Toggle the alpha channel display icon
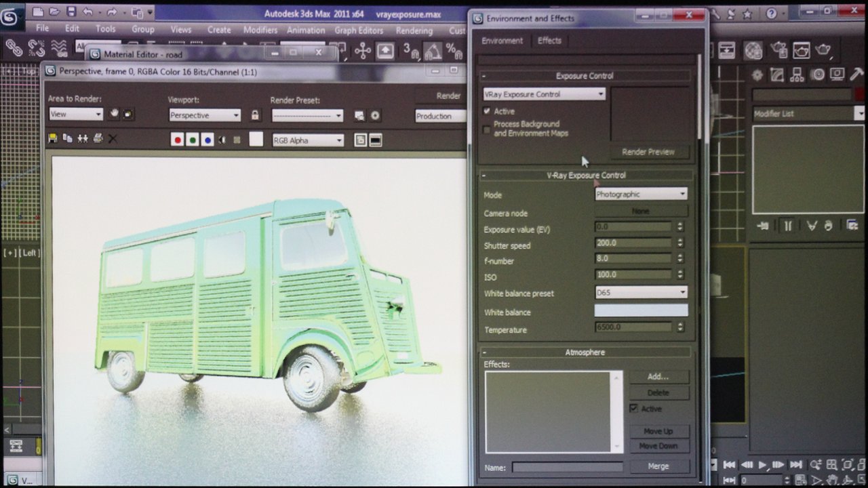Viewport: 868px width, 488px height. 222,140
